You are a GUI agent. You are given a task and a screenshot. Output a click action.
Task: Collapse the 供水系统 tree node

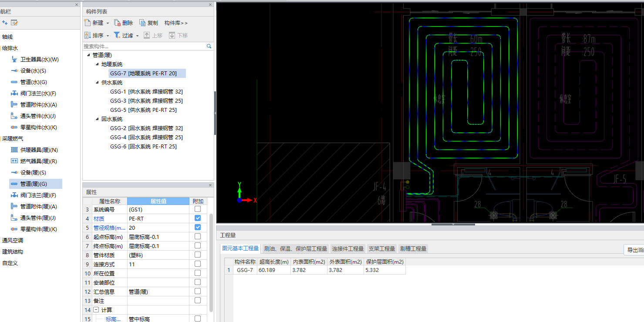(98, 82)
